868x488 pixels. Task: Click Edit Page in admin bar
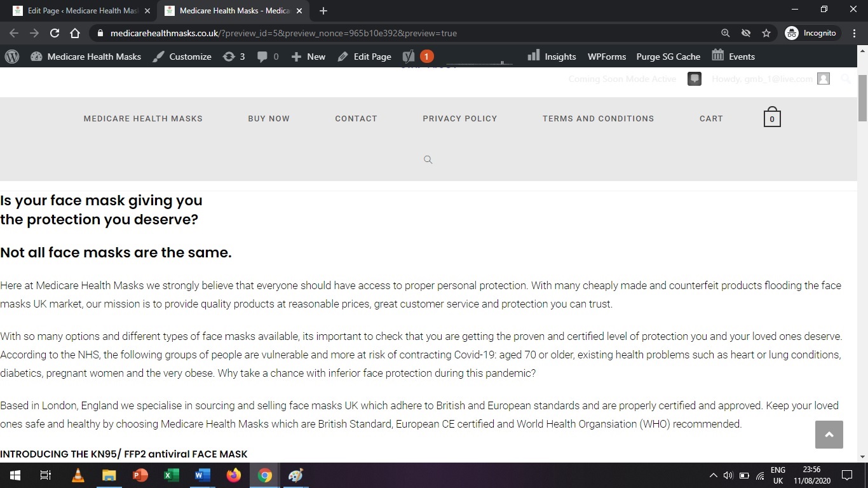[x=364, y=57]
